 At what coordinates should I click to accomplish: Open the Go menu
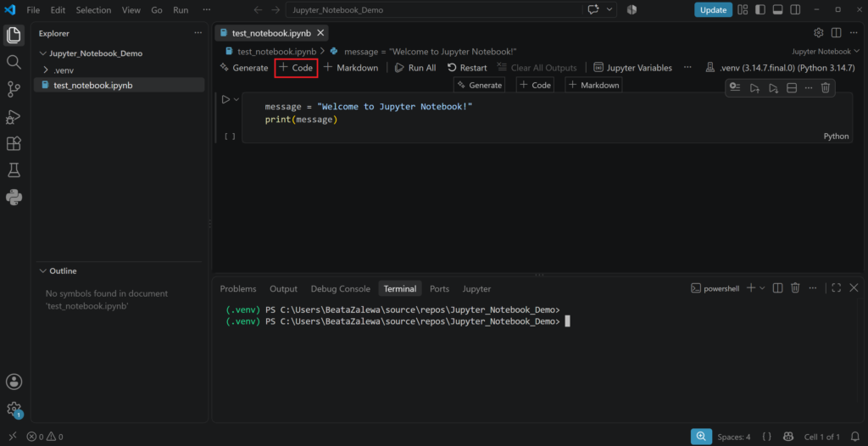coord(157,10)
